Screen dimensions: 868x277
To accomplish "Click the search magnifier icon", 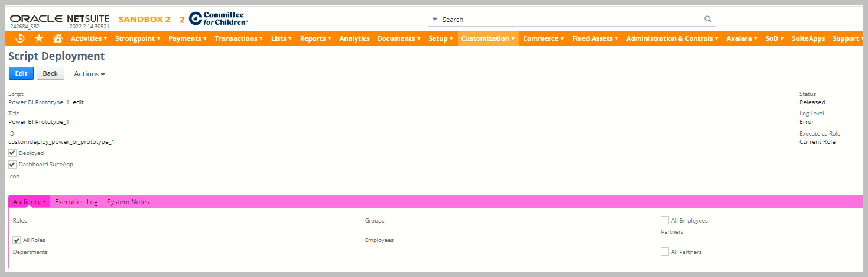I will [x=708, y=19].
